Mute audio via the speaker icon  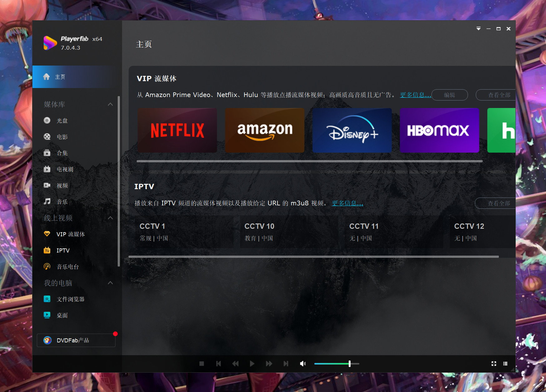coord(303,364)
